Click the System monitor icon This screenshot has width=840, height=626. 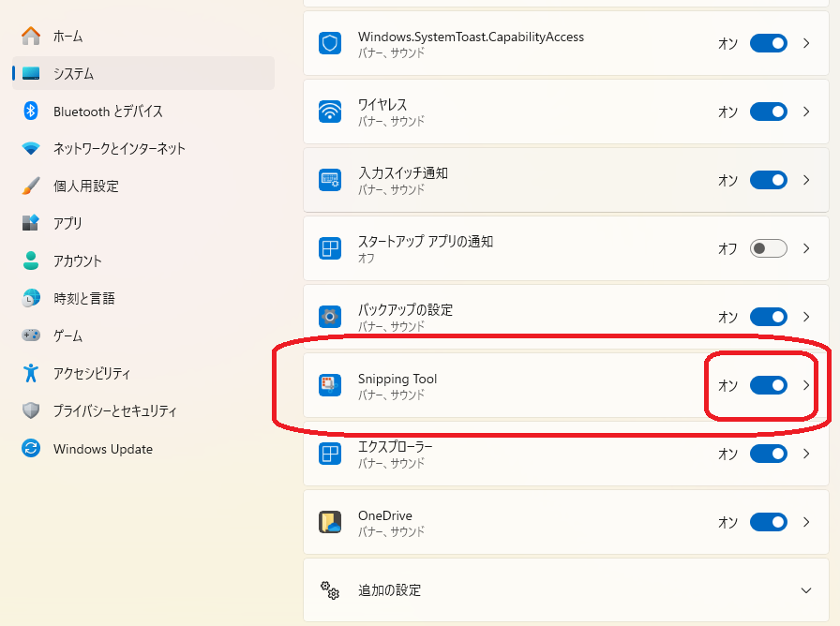[x=31, y=73]
